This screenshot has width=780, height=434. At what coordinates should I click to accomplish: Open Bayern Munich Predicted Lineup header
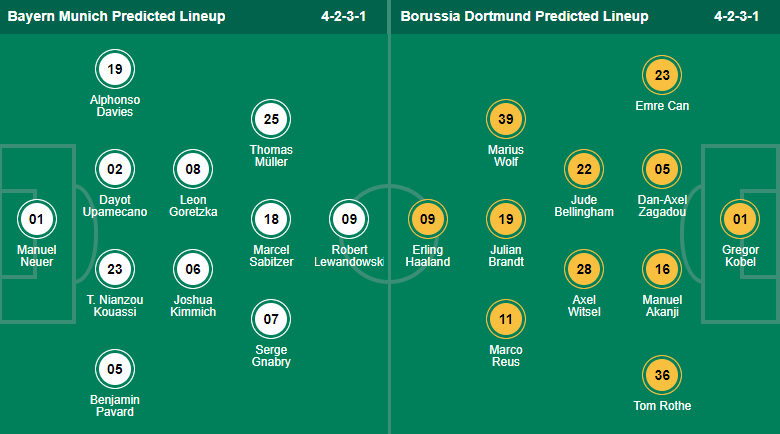(116, 17)
